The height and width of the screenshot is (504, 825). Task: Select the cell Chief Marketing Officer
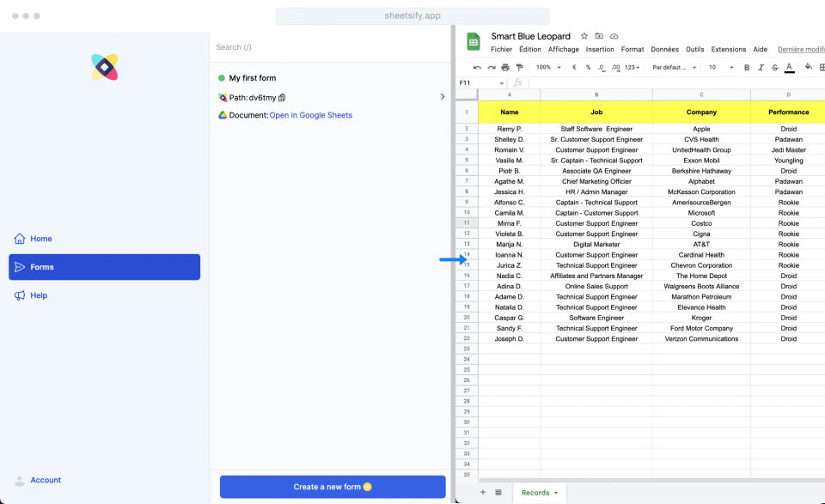[x=596, y=181]
